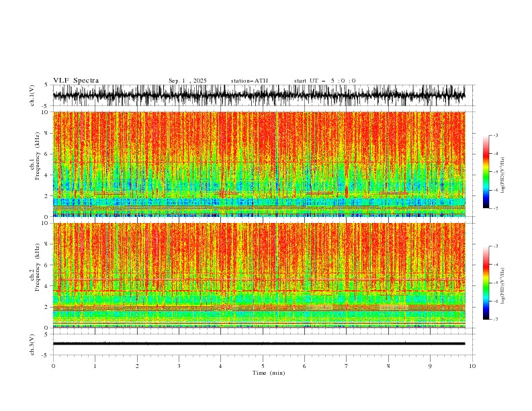This screenshot has width=532, height=411.
Task: Click the ch.1 spectrogram panel
Action: point(259,164)
